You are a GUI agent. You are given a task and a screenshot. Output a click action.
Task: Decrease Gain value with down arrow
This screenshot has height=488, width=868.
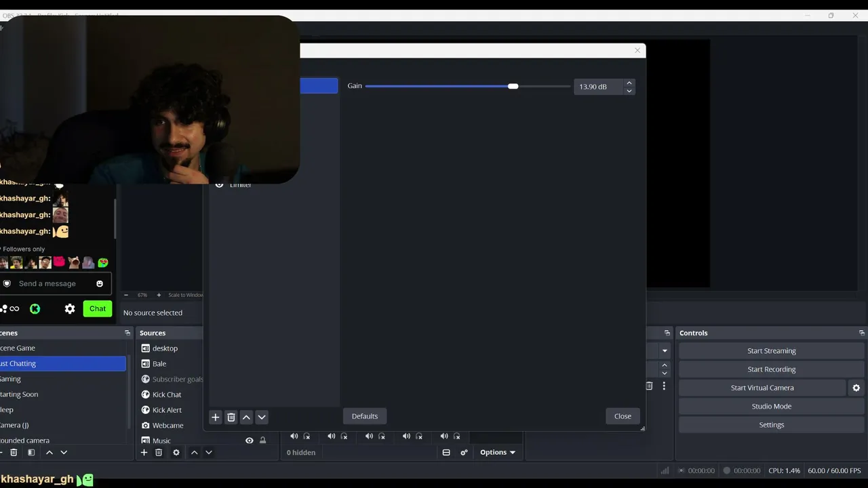coord(629,91)
